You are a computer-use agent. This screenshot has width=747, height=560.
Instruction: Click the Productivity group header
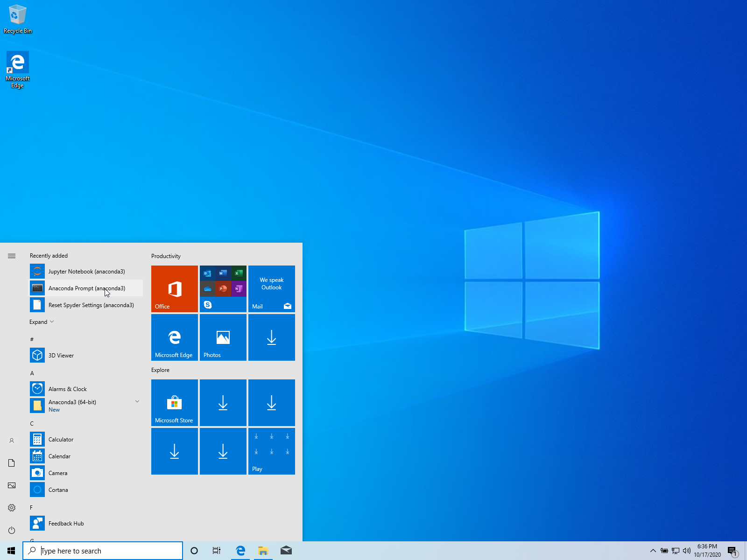tap(166, 256)
